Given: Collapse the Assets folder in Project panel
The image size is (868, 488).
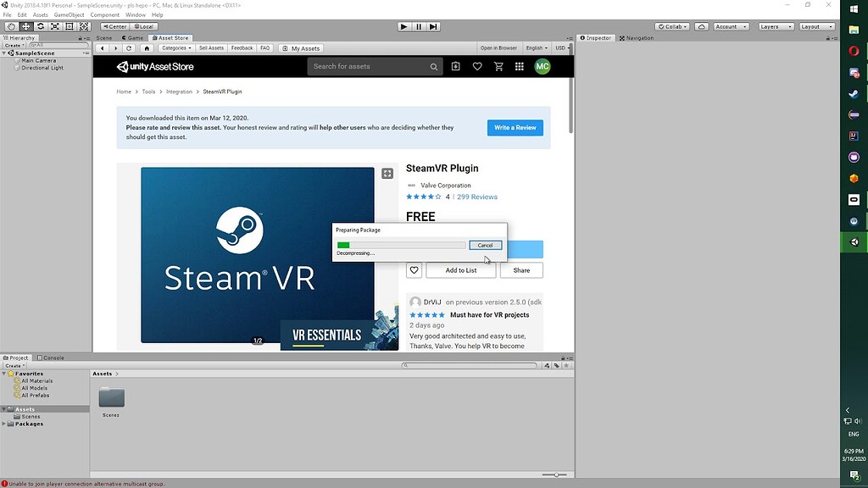Looking at the screenshot, I should (6, 409).
